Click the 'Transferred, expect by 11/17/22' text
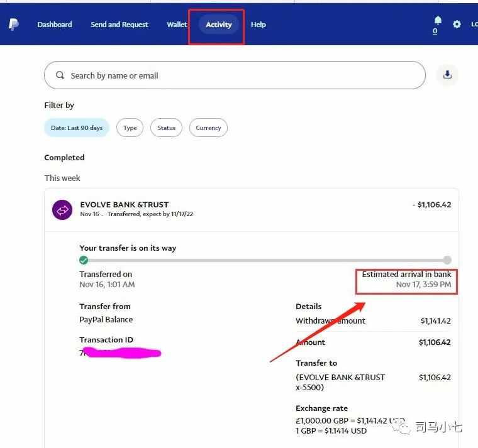The width and height of the screenshot is (478, 448). pos(150,214)
